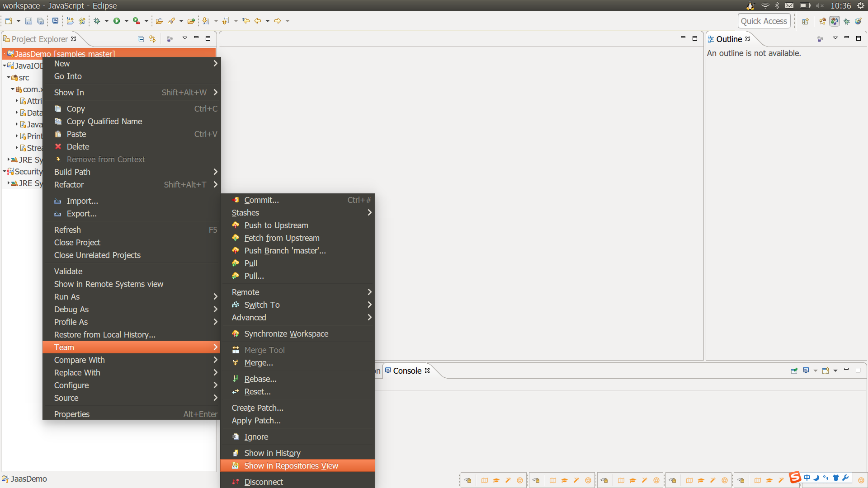Click the new JavaScript file wizard icon
Viewport: 868px width, 488px height.
(x=82, y=21)
